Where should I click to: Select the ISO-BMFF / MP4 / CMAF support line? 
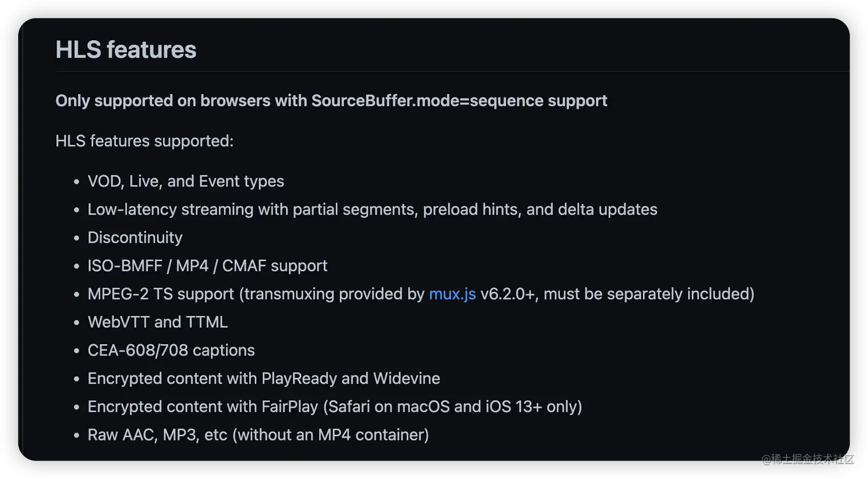(207, 266)
